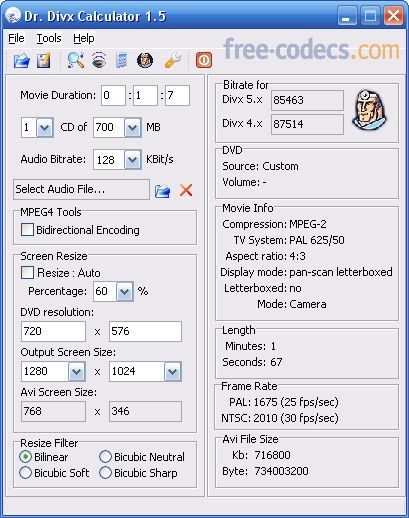The width and height of the screenshot is (409, 518).
Task: Click the Movie Duration seconds field
Action: [x=177, y=95]
